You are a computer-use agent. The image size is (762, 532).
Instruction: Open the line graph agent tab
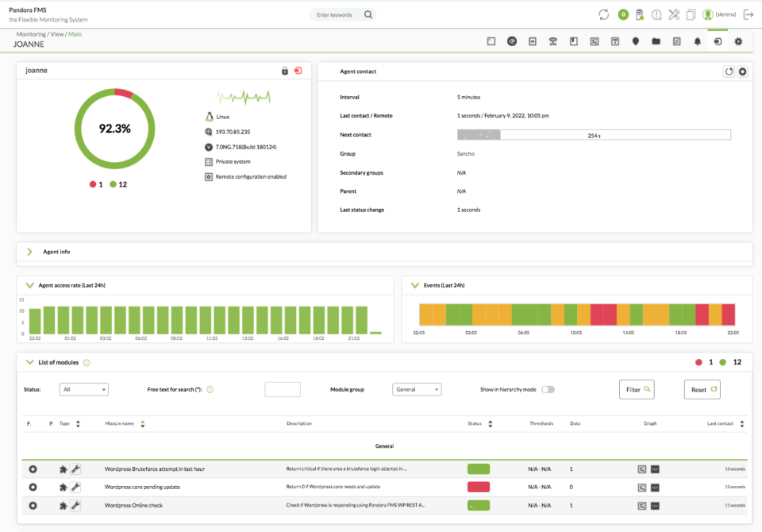point(595,41)
